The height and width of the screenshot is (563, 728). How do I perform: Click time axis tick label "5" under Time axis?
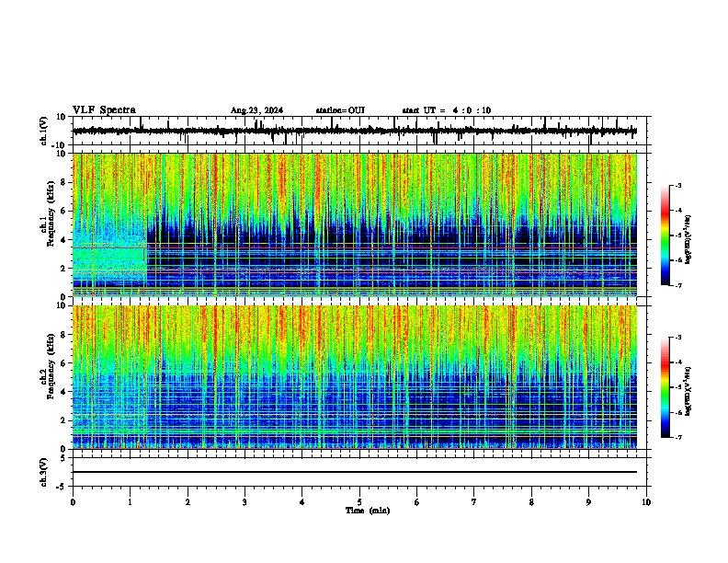pyautogui.click(x=359, y=502)
